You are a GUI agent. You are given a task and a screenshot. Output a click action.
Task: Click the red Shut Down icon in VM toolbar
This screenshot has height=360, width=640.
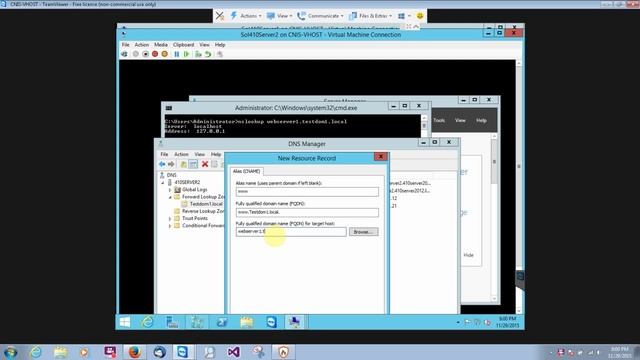coord(155,54)
